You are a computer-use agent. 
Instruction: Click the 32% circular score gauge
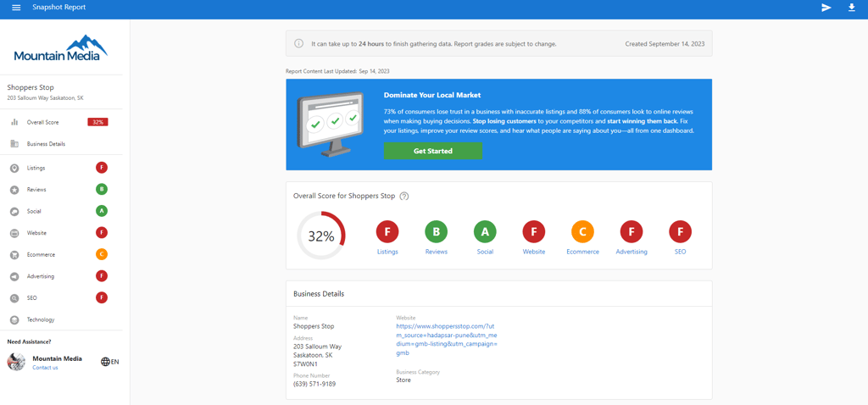[x=321, y=236]
